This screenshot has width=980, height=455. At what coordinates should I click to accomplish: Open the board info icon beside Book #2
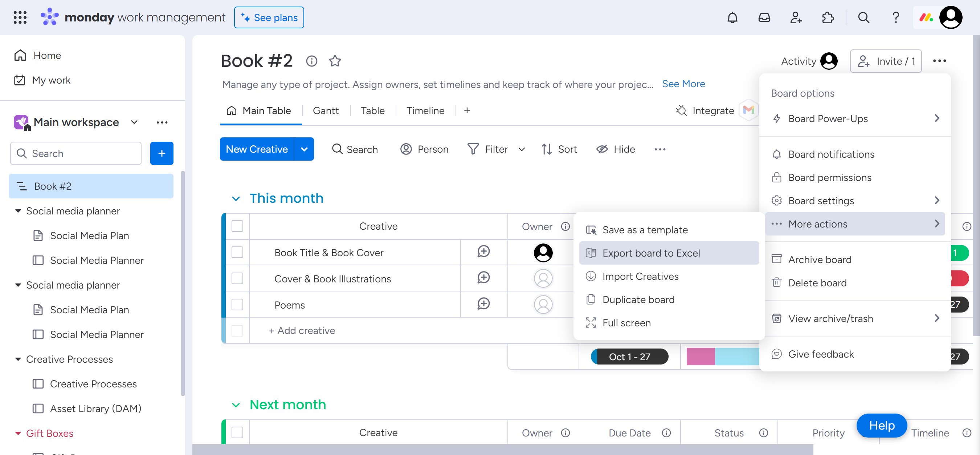click(x=311, y=61)
